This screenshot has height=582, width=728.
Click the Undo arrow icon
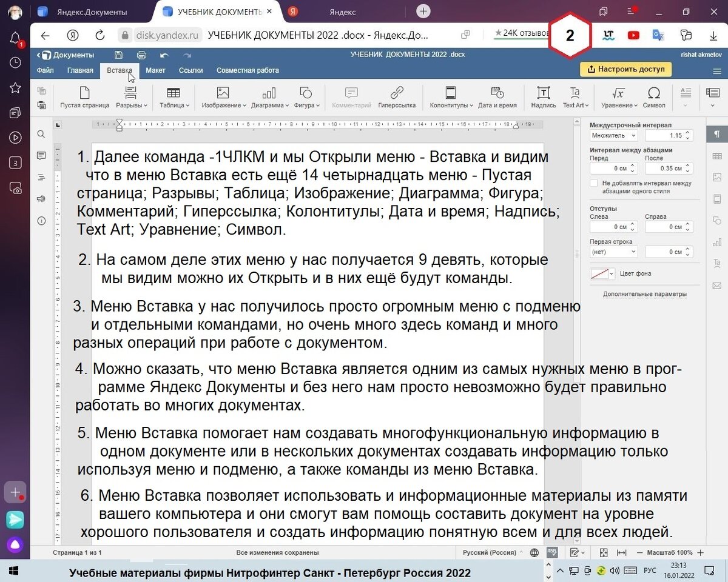164,55
